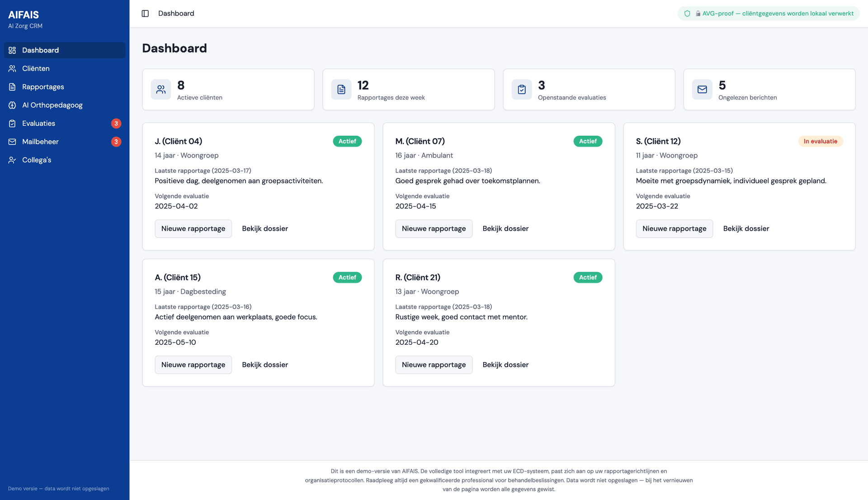Click the shield icon in the AVG-proof badge
Image resolution: width=868 pixels, height=500 pixels.
point(687,13)
